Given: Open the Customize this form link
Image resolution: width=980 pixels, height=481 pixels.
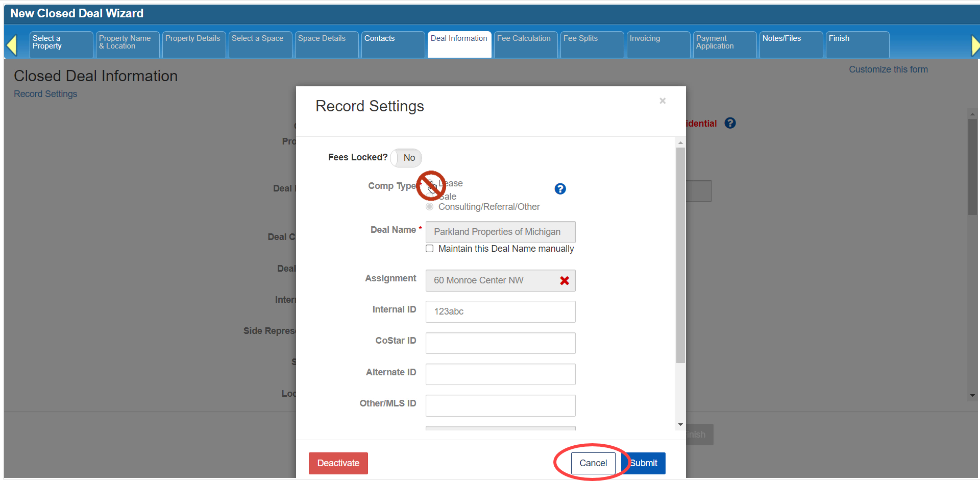Looking at the screenshot, I should point(888,69).
